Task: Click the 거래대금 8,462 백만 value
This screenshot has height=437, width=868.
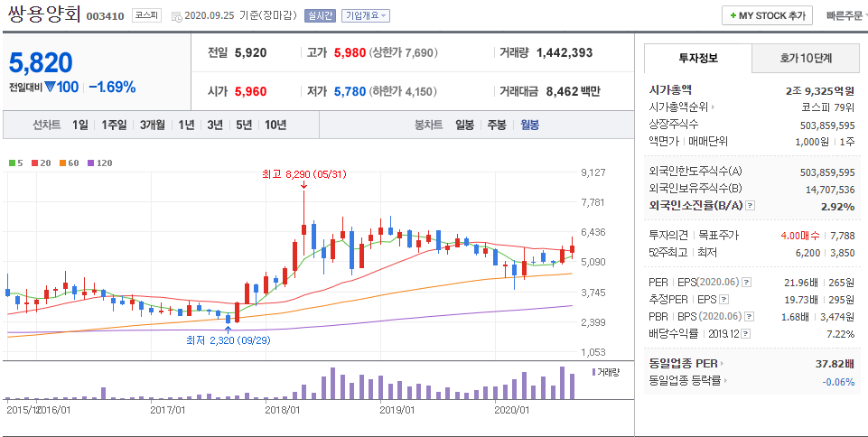Action: click(573, 92)
